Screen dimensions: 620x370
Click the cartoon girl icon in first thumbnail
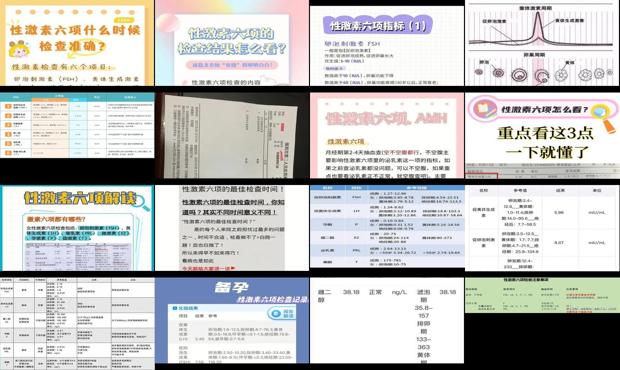19,50
